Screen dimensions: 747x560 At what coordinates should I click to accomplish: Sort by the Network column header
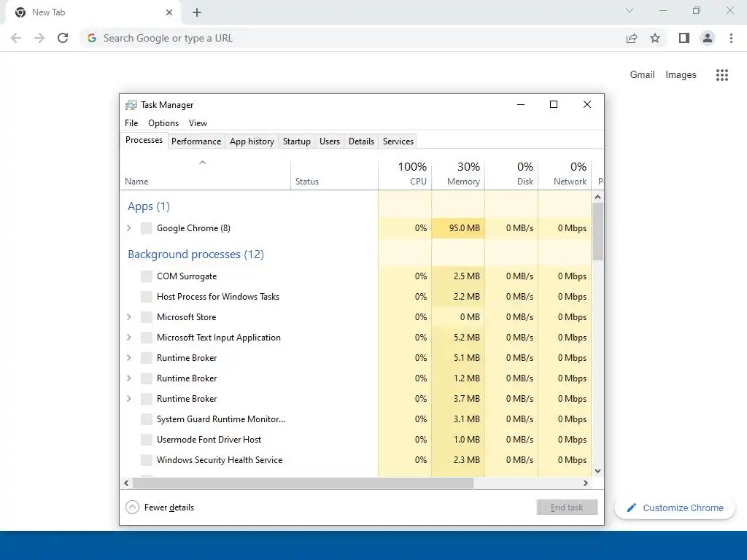565,175
